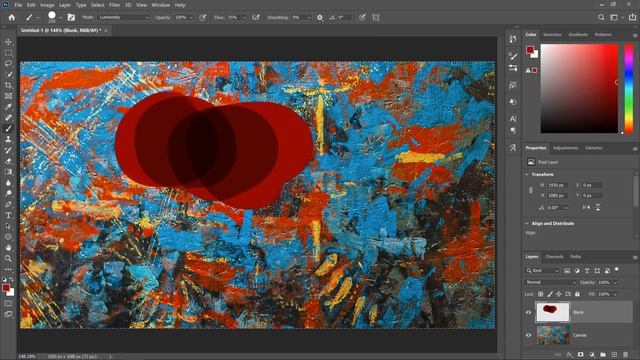Toggle pressure for opacity icon
The height and width of the screenshot is (360, 640).
[x=202, y=18]
